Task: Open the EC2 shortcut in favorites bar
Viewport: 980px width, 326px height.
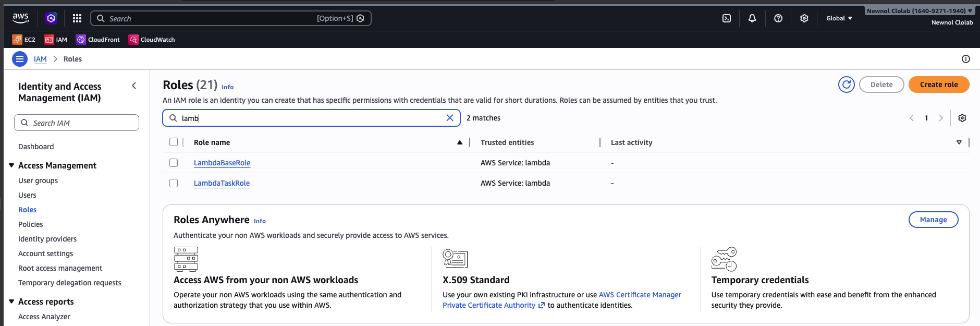Action: click(x=24, y=40)
